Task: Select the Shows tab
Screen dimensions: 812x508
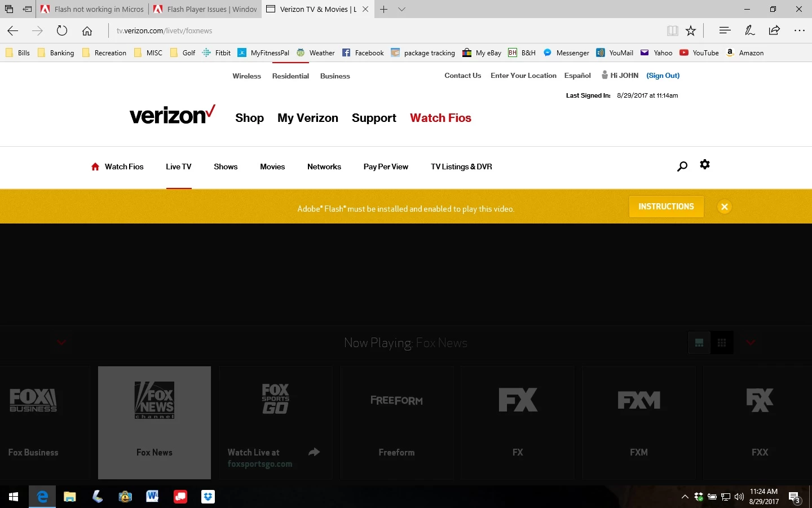Action: [226, 167]
